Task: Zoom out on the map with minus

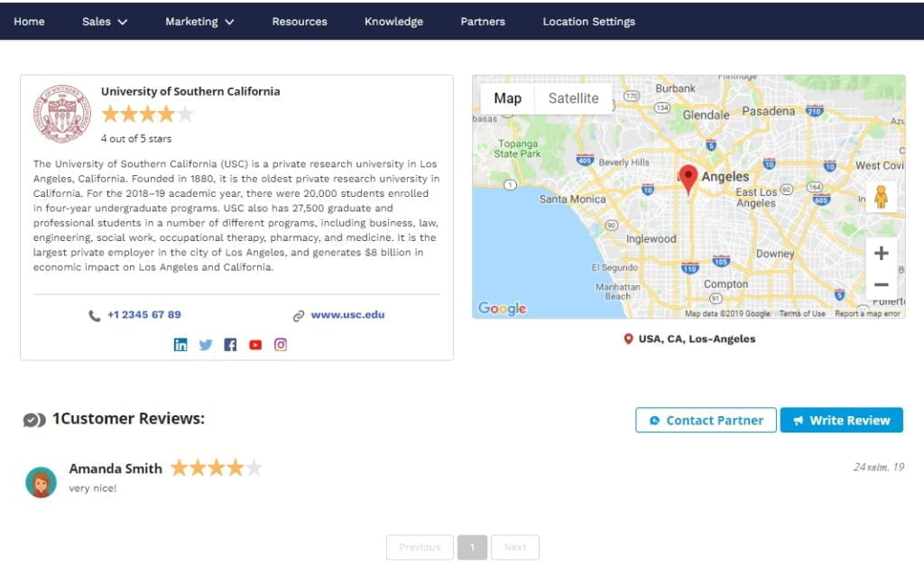Action: 881,284
